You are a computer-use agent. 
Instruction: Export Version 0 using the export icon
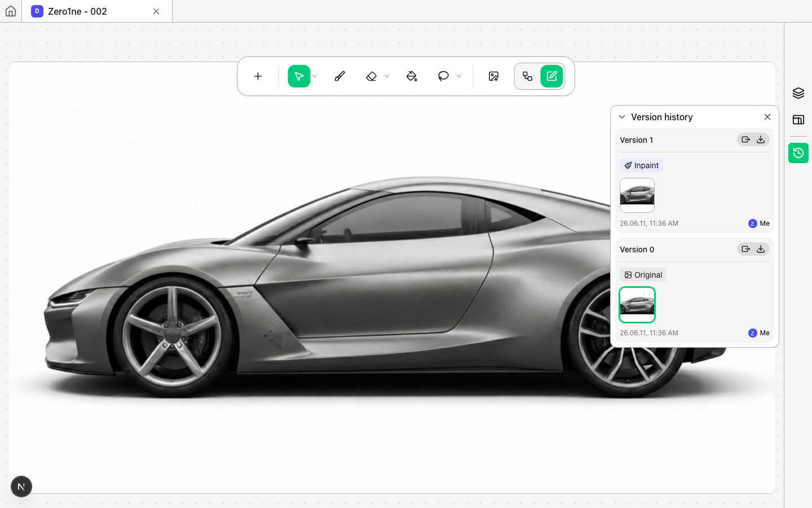[x=745, y=249]
